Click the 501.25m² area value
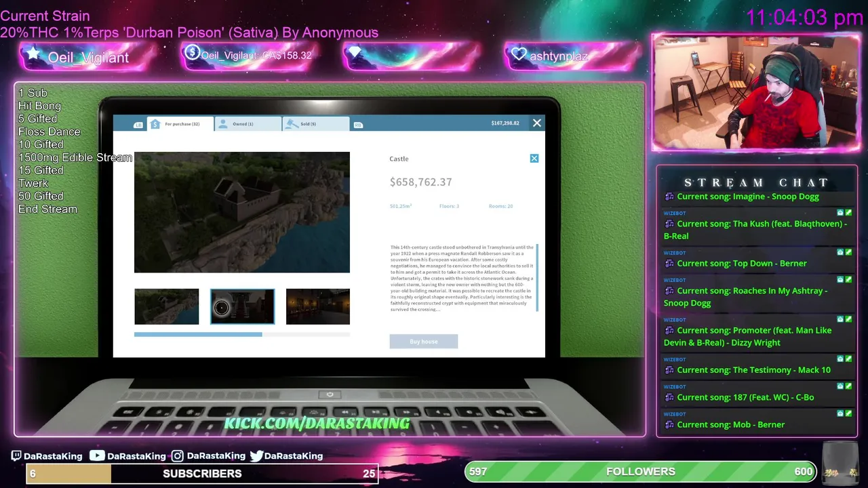 point(401,206)
